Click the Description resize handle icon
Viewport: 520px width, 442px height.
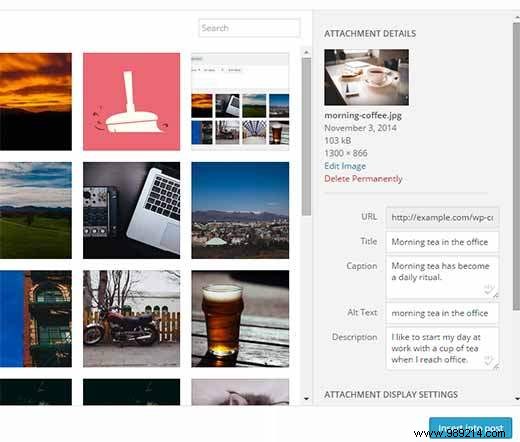click(x=496, y=366)
